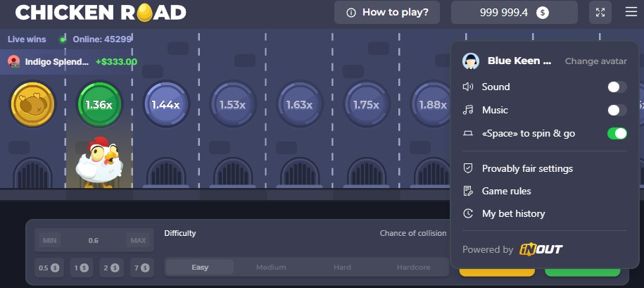Screen dimensions: 644x288
Task: Choose the 0.5 quick bet chip
Action: pyautogui.click(x=49, y=268)
